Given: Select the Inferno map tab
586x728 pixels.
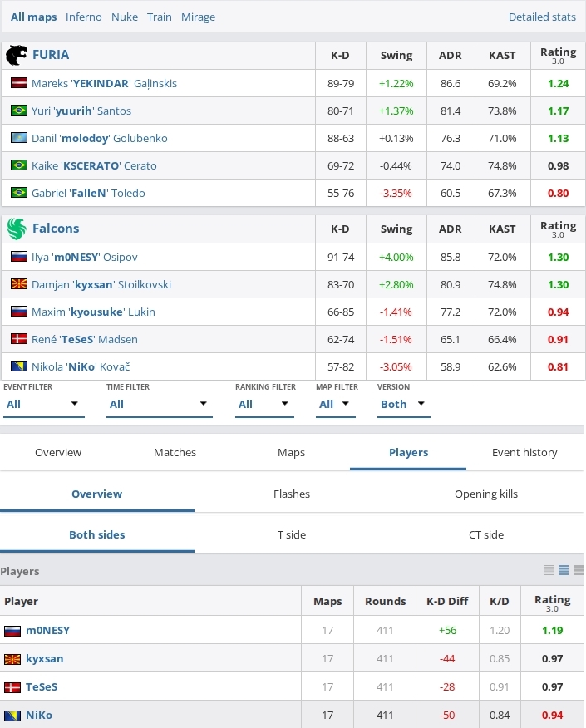Looking at the screenshot, I should [84, 17].
